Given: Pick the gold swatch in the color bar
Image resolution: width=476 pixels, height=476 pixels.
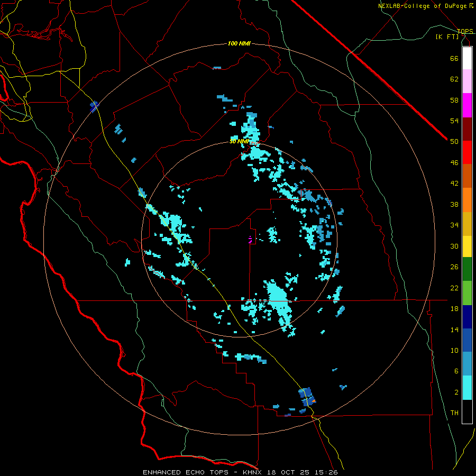Looking at the screenshot, I should point(467,224).
